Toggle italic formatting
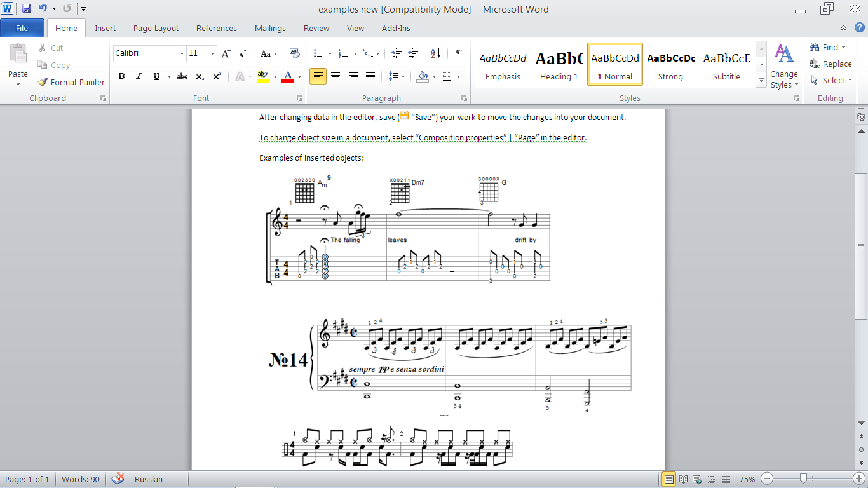 click(x=139, y=76)
